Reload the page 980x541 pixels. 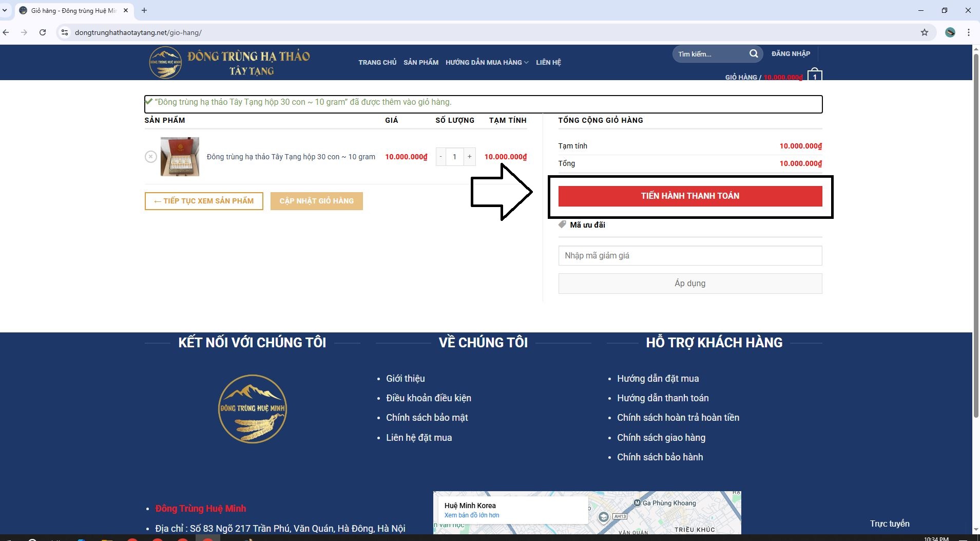[43, 32]
